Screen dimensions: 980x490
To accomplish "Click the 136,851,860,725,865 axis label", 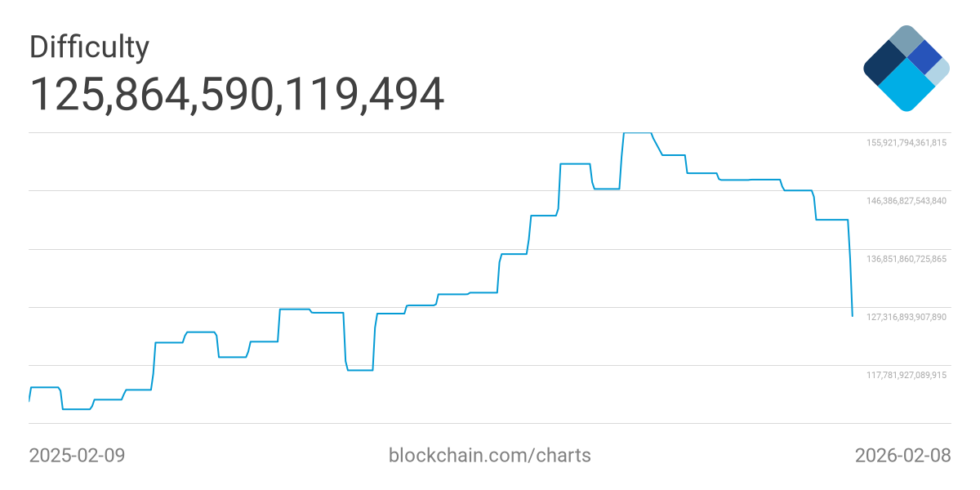I will (x=906, y=259).
